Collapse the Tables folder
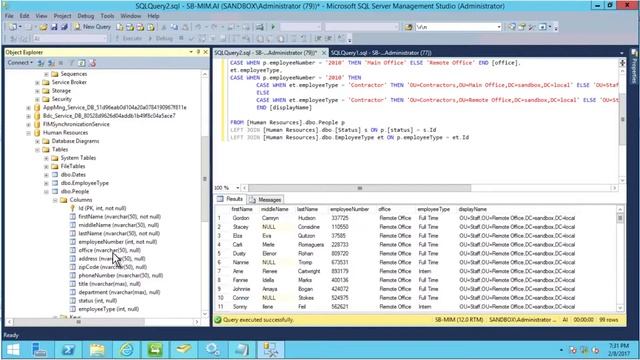This screenshot has width=640, height=360. [38, 149]
